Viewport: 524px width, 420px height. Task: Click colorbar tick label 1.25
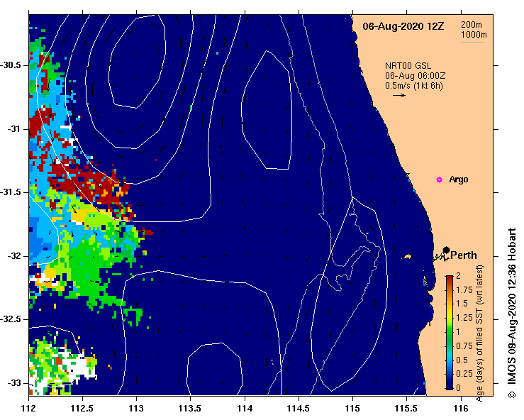pos(464,318)
